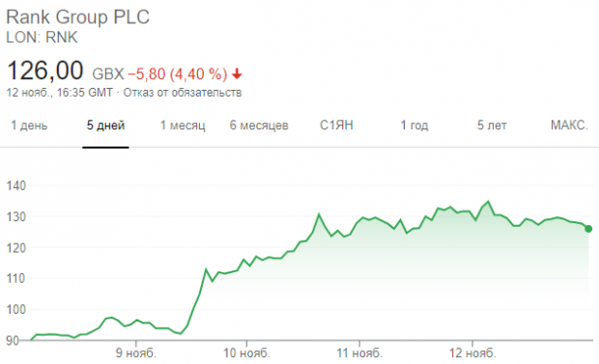Select the "С1ЯН" year-to-date tab

pyautogui.click(x=336, y=126)
